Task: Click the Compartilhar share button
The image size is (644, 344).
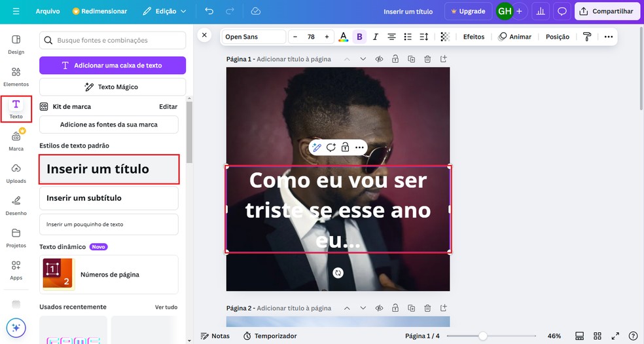Action: coord(606,11)
